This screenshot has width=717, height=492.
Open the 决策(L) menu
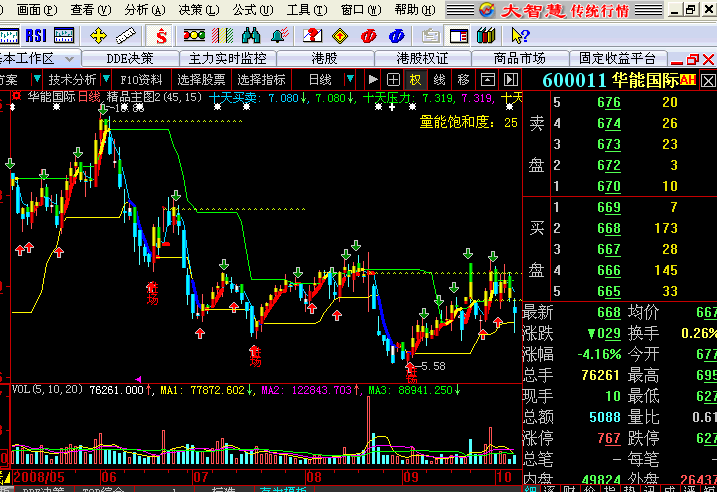tap(198, 10)
